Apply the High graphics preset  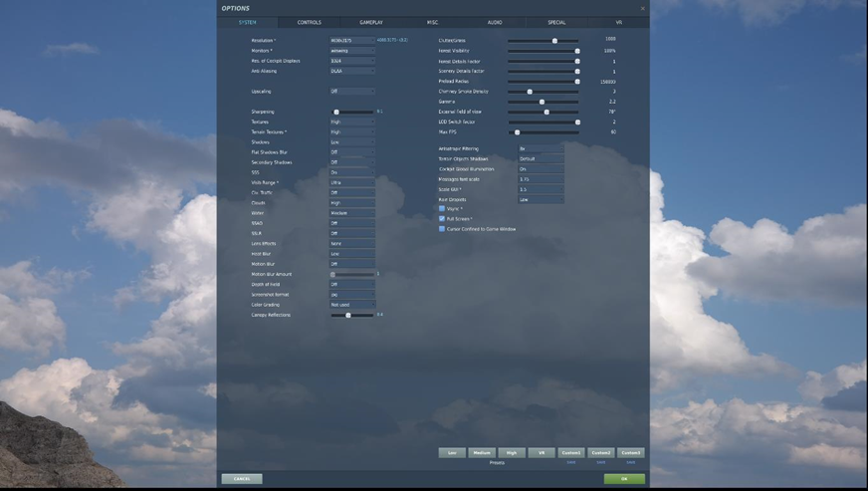click(x=512, y=453)
